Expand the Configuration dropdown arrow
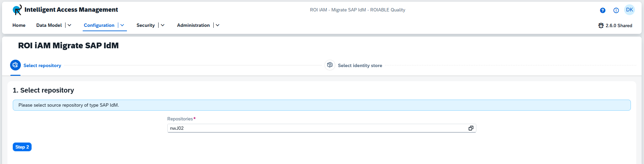Image resolution: width=644 pixels, height=164 pixels. click(122, 25)
